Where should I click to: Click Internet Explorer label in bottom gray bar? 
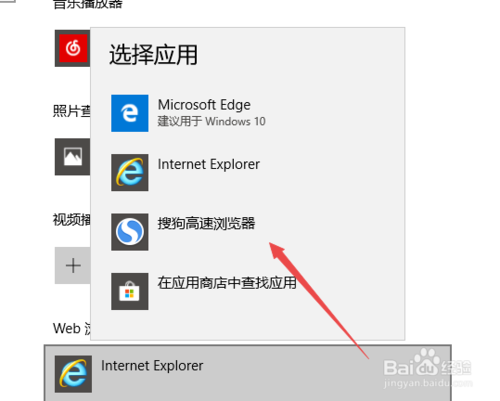pyautogui.click(x=152, y=366)
